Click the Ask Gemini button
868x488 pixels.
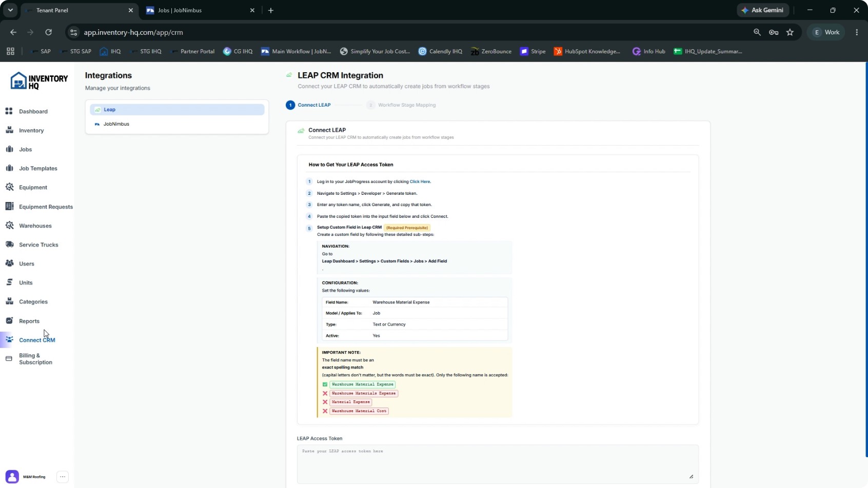click(763, 10)
